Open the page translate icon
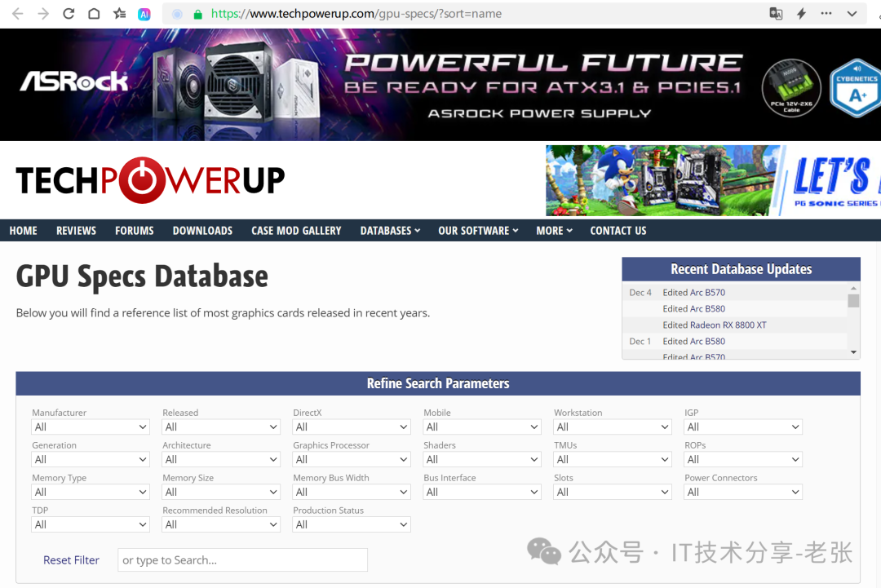881x588 pixels. (776, 14)
